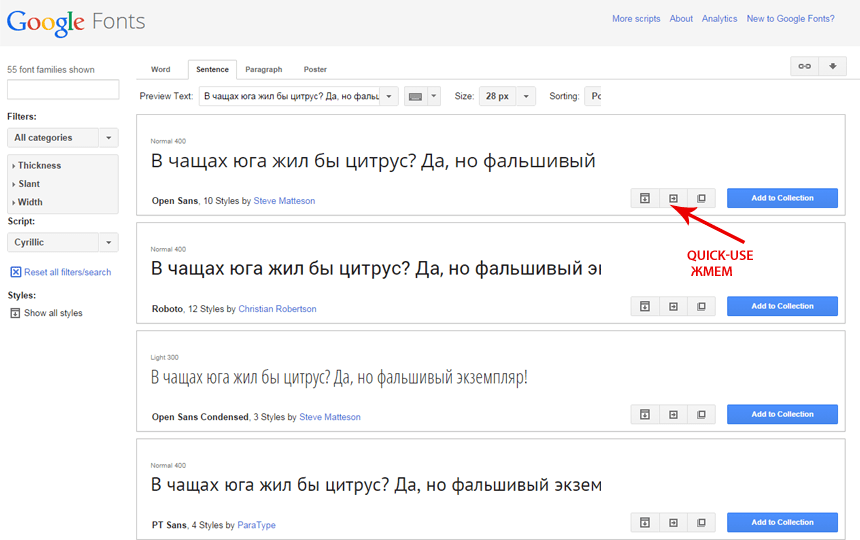860x540 pixels.
Task: Click the 55 font families shown text
Action: (50, 70)
